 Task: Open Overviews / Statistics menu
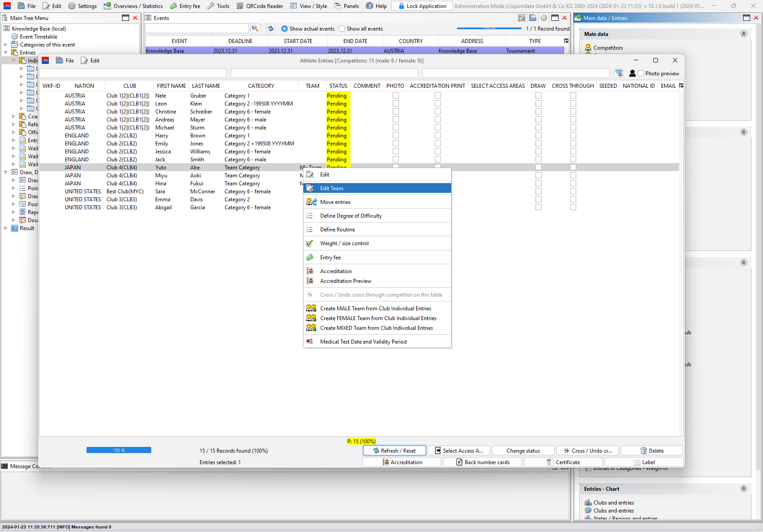pyautogui.click(x=134, y=6)
